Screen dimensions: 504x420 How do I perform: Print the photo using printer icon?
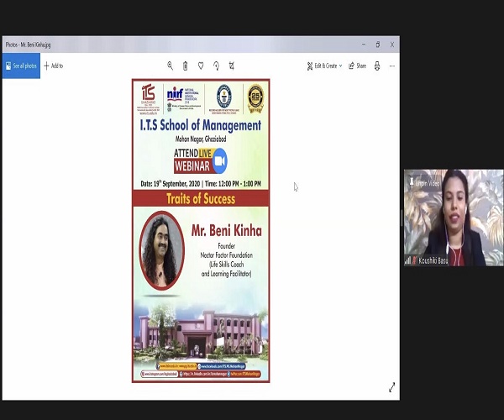tap(377, 66)
